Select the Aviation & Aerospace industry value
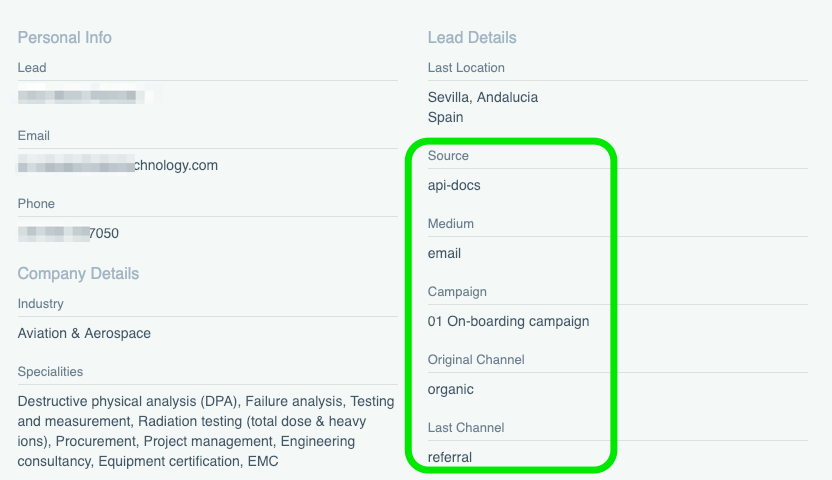The width and height of the screenshot is (832, 480). point(84,333)
